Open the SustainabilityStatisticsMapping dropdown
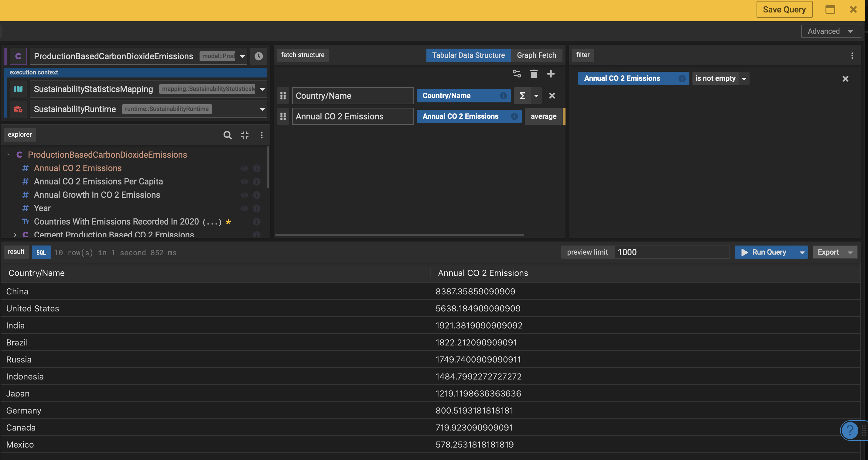The image size is (868, 460). click(x=262, y=89)
